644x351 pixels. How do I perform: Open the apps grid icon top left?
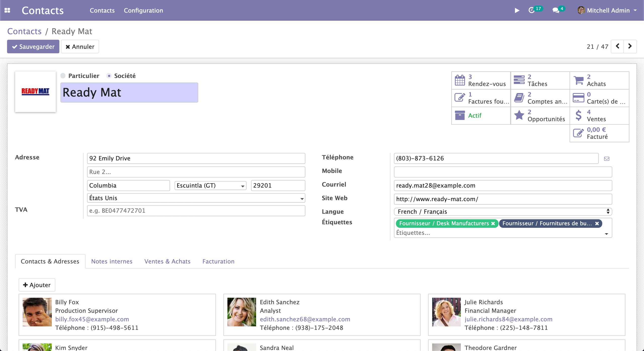coord(8,10)
